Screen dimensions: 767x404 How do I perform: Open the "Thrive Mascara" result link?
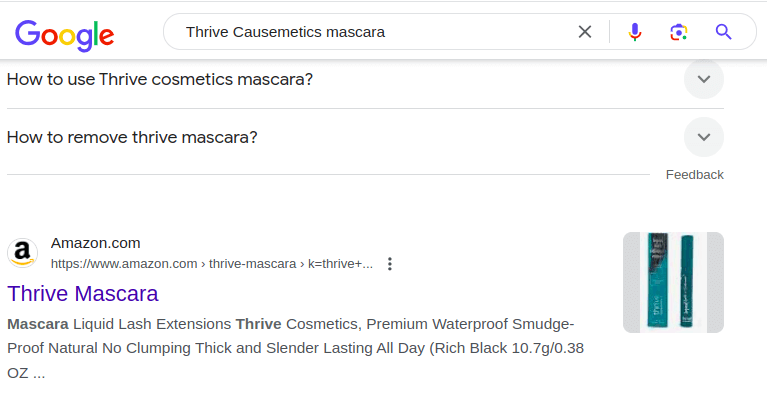[x=83, y=294]
